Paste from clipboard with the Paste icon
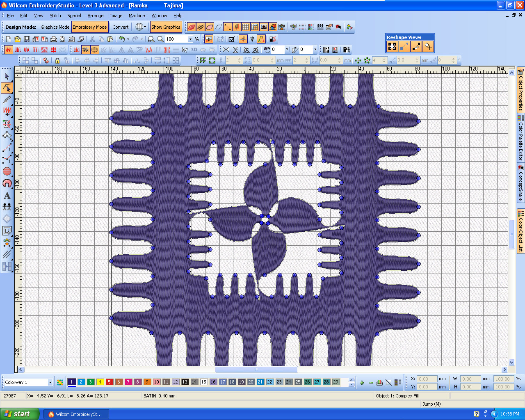The width and height of the screenshot is (525, 420). pyautogui.click(x=110, y=39)
